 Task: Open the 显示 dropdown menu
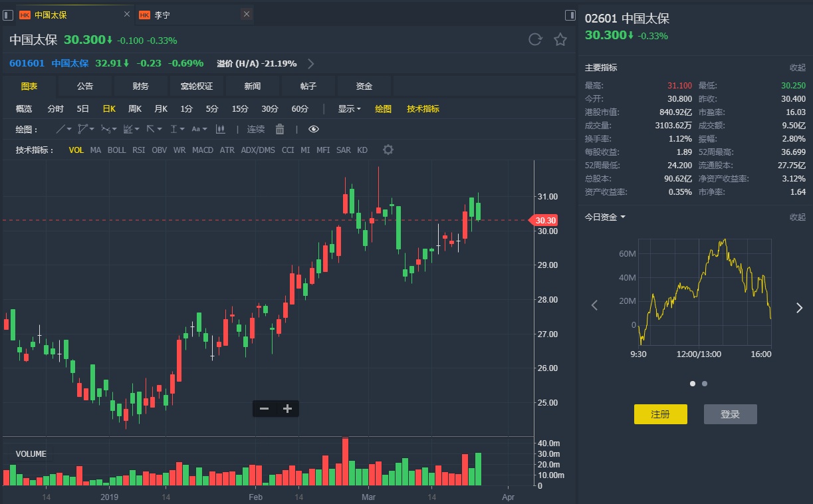tap(349, 109)
